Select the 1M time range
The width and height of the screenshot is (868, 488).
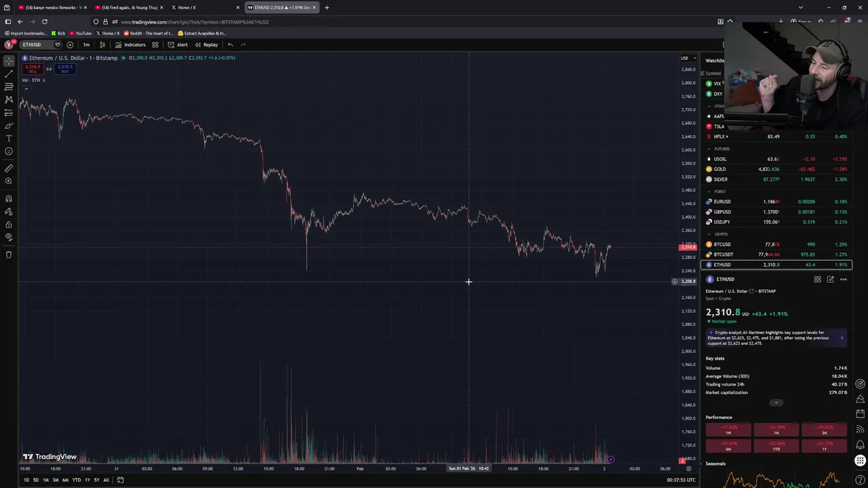[45, 480]
